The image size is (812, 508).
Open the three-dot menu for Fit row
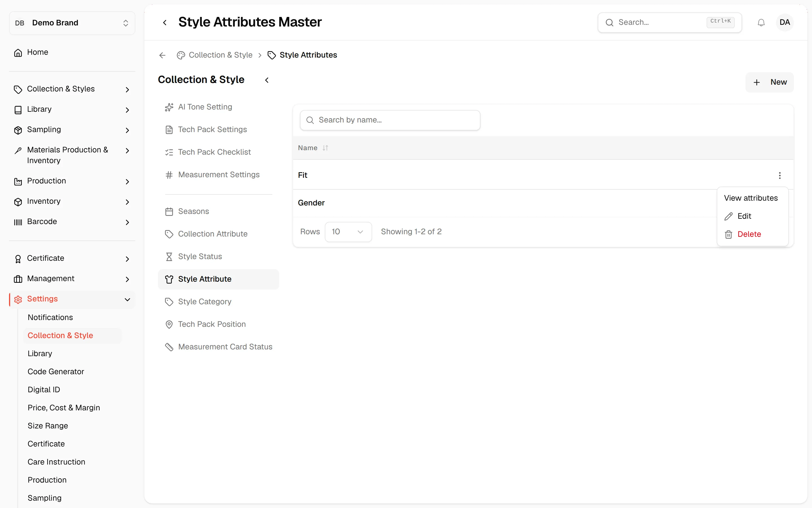tap(780, 175)
